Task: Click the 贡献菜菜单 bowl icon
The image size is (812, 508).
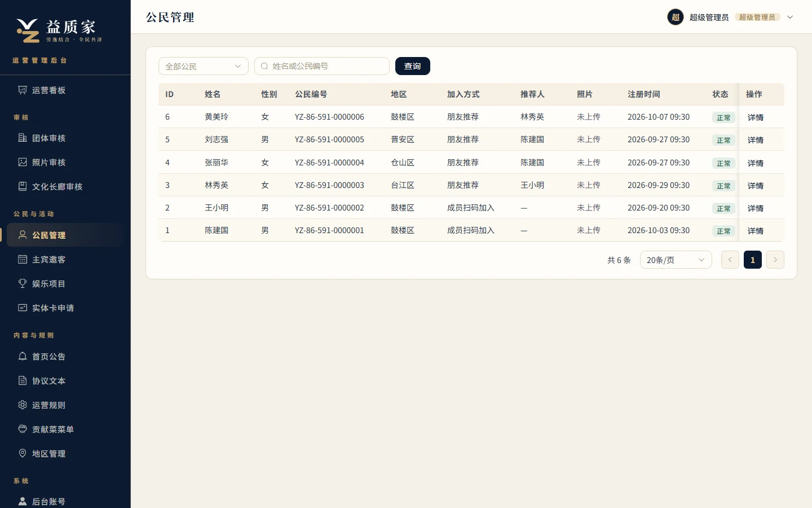Action: [x=23, y=430]
